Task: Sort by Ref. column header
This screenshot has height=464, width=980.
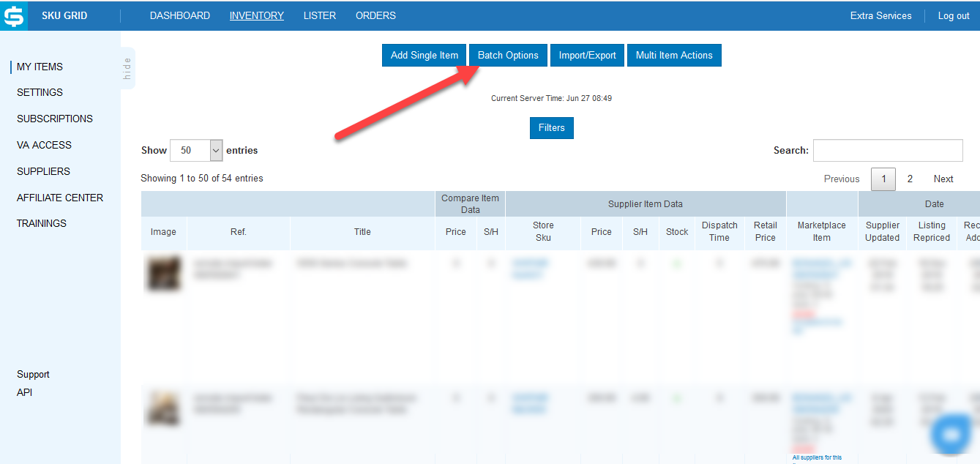Action: pyautogui.click(x=239, y=232)
